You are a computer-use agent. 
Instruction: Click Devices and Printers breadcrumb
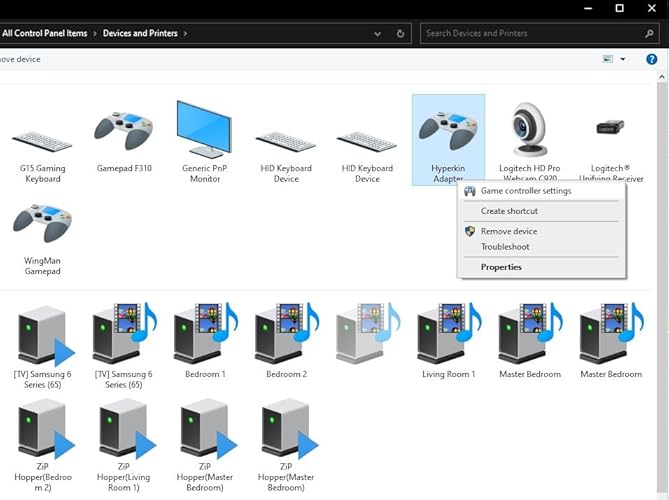point(140,33)
